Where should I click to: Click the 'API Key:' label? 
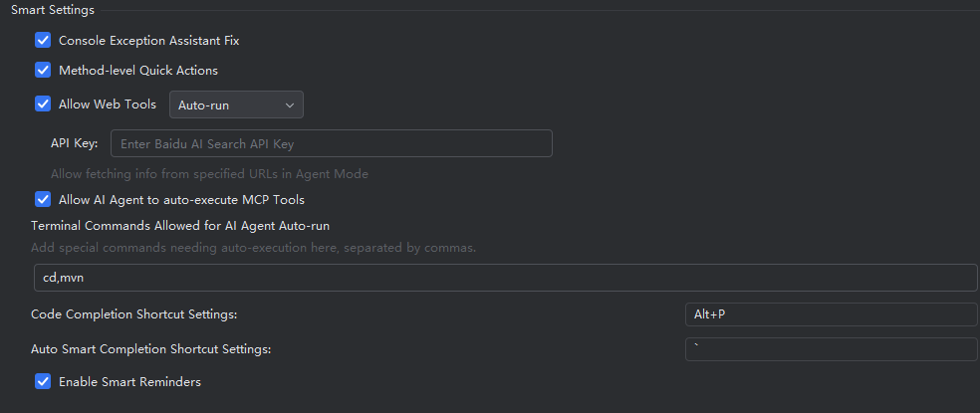pos(74,143)
